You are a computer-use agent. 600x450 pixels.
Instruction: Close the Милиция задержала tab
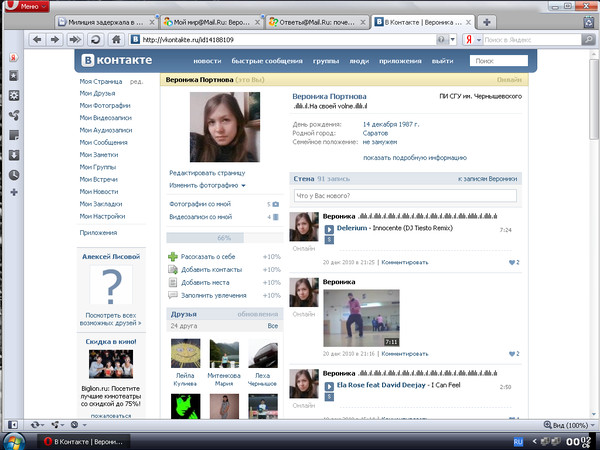(152, 23)
